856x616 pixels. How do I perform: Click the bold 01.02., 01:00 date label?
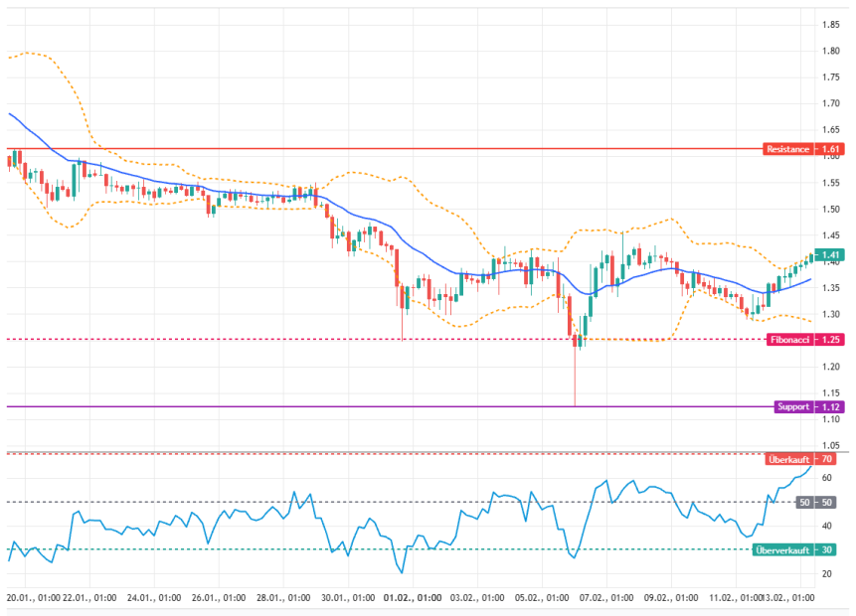click(x=413, y=599)
